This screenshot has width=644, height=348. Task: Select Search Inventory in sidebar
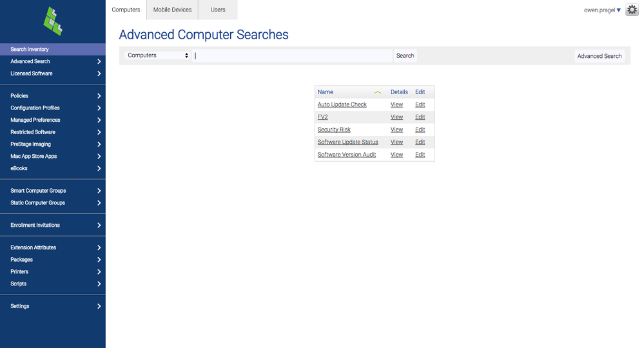coord(53,49)
